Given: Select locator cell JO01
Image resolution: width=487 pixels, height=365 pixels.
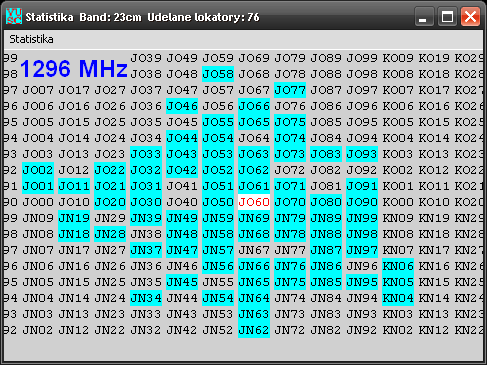Looking at the screenshot, I should (x=38, y=186).
